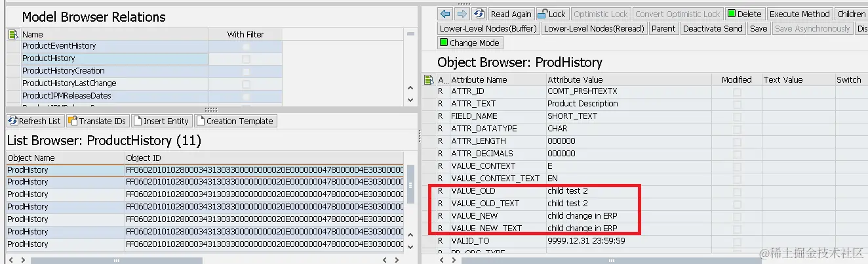Click the Switch column header
Image resolution: width=868 pixels, height=264 pixels.
point(850,80)
